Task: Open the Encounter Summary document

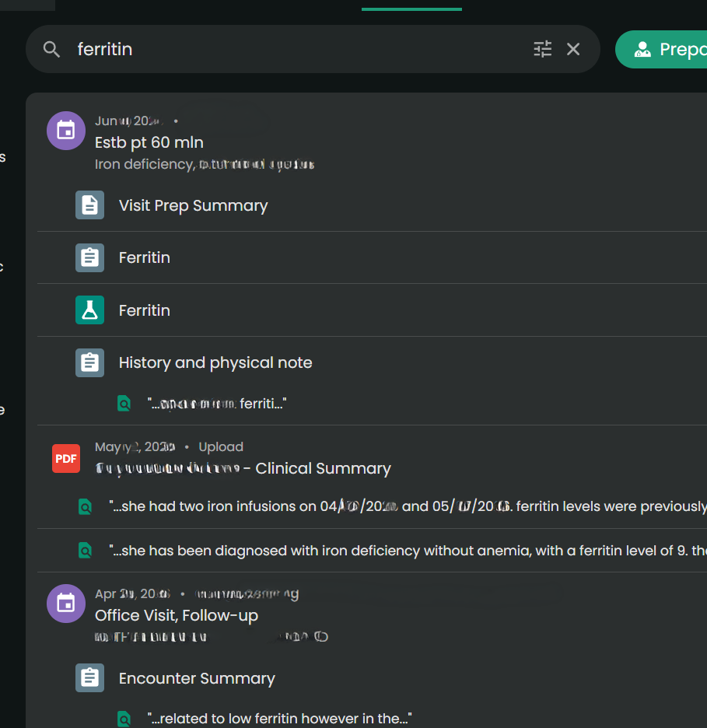Action: [197, 678]
